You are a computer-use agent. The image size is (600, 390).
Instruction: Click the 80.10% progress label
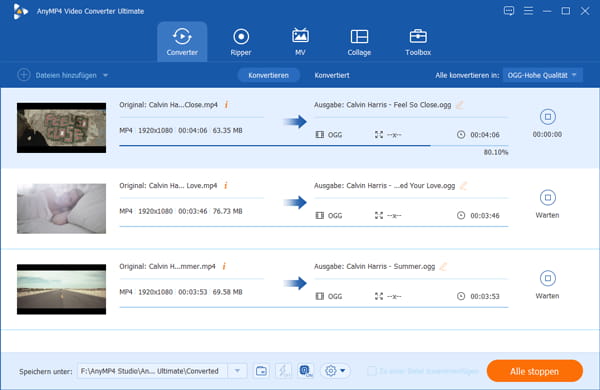pos(496,152)
